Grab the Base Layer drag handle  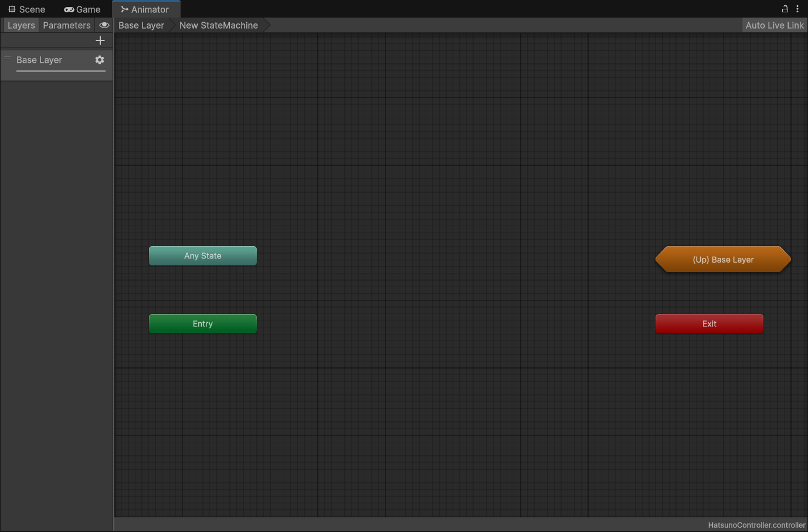8,58
